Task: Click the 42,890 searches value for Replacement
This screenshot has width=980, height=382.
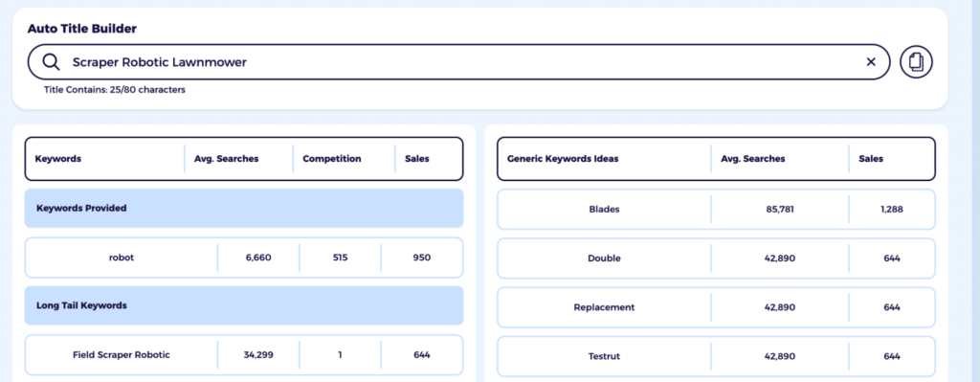Action: point(779,307)
